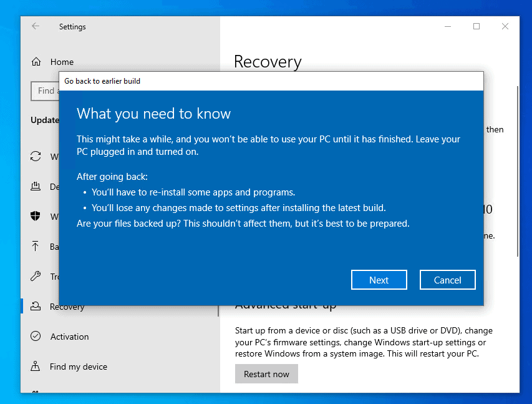Close the Settings window
The height and width of the screenshot is (404, 532).
[505, 26]
